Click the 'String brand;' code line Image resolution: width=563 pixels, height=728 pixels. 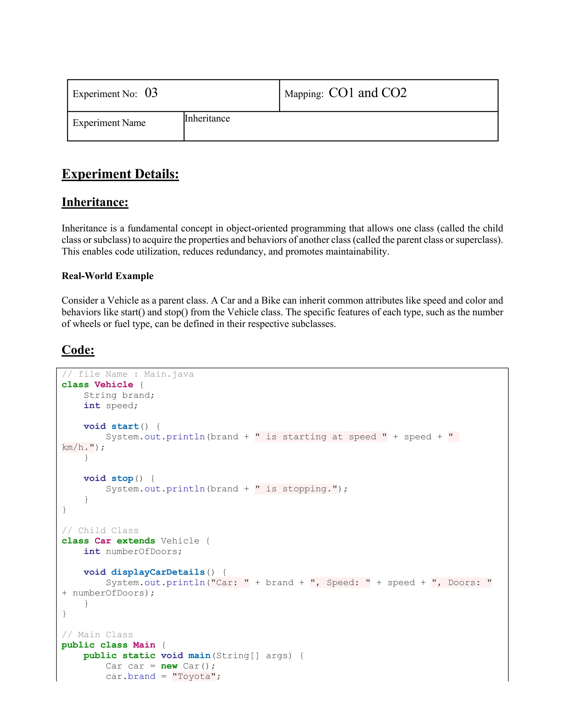click(119, 395)
